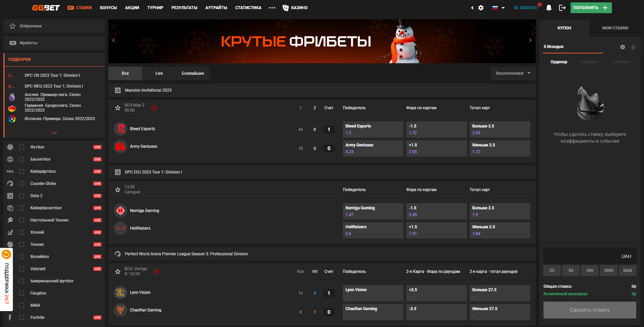The width and height of the screenshot is (644, 327).
Task: Tick the Баскетбол checkbox
Action: coord(22,159)
